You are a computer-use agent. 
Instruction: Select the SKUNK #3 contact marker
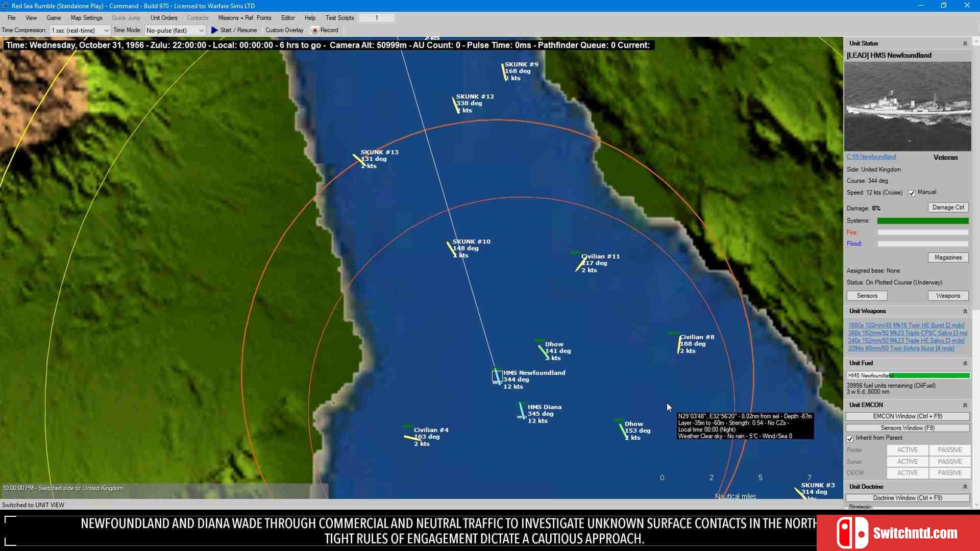pyautogui.click(x=799, y=493)
